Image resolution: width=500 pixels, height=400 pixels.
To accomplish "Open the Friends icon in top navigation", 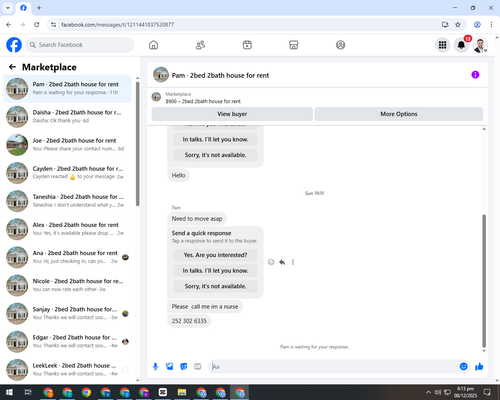I will click(200, 45).
